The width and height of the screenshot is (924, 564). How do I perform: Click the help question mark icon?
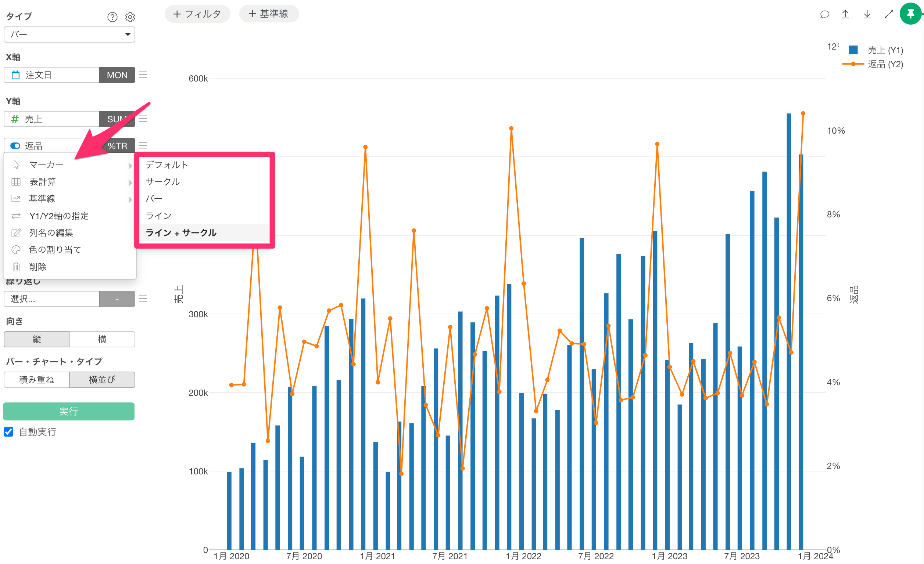pyautogui.click(x=112, y=17)
